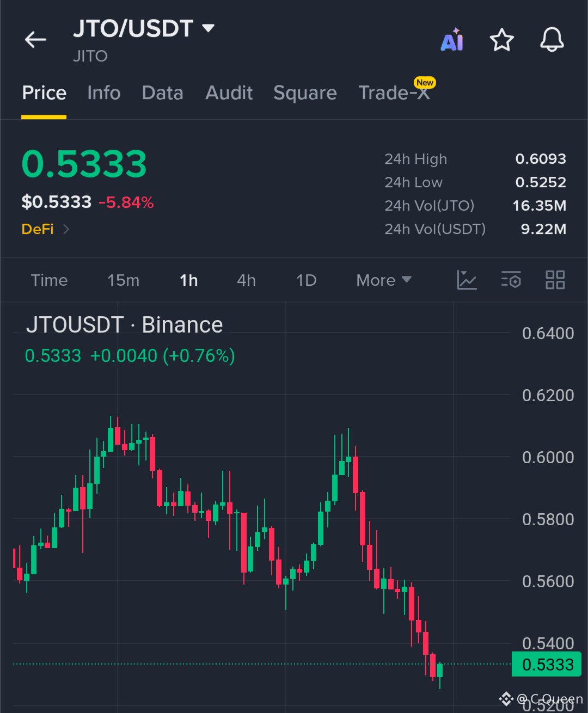The width and height of the screenshot is (588, 713).
Task: Switch to the Audit tab
Action: pyautogui.click(x=229, y=93)
